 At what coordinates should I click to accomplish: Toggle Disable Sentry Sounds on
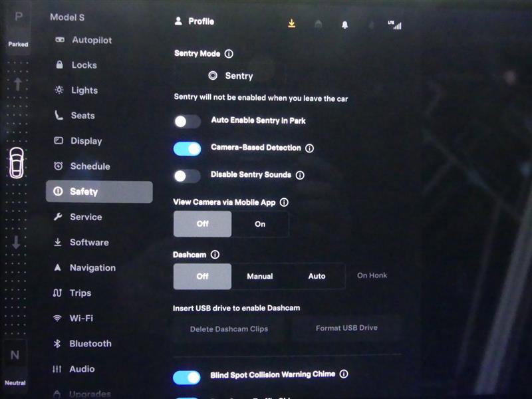tap(187, 176)
